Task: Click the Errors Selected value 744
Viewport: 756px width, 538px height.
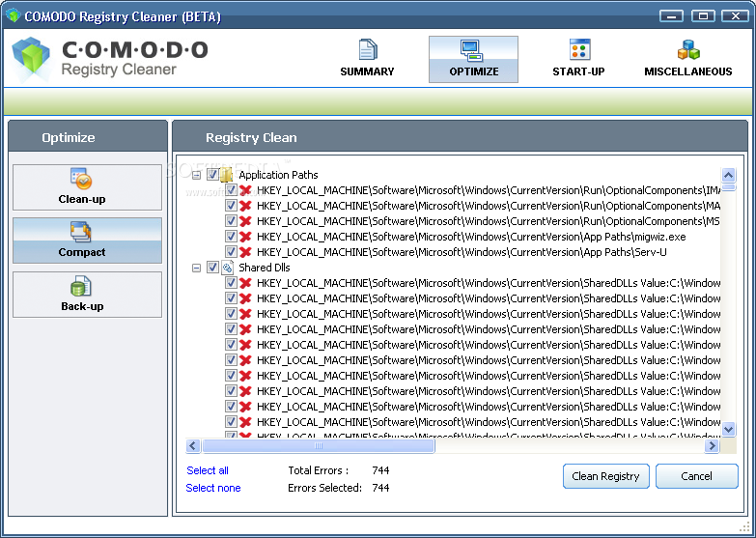Action: coord(380,488)
